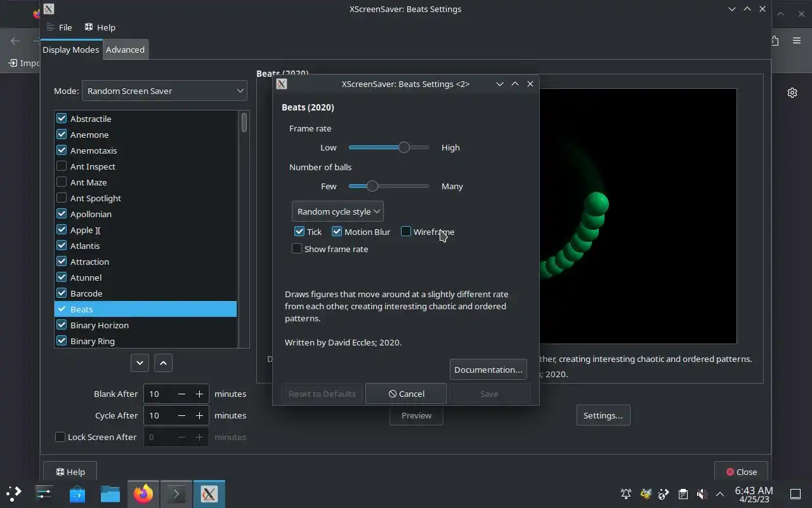
Task: Open the Documentation button
Action: (x=488, y=370)
